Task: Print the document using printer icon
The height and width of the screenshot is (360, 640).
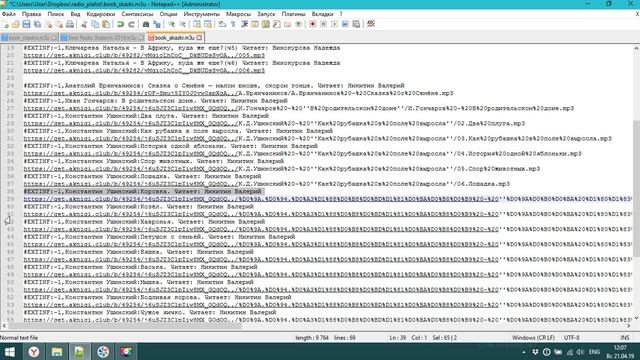Action: 70,24
